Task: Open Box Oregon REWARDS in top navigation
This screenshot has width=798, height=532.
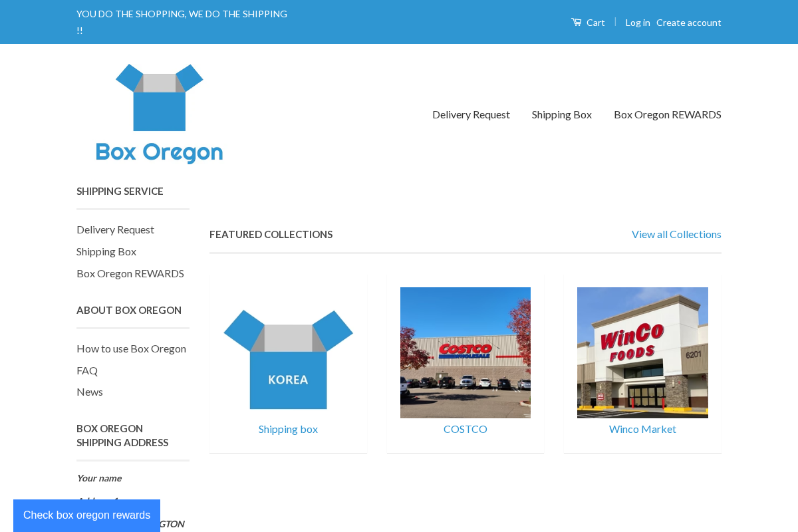Action: (x=667, y=114)
